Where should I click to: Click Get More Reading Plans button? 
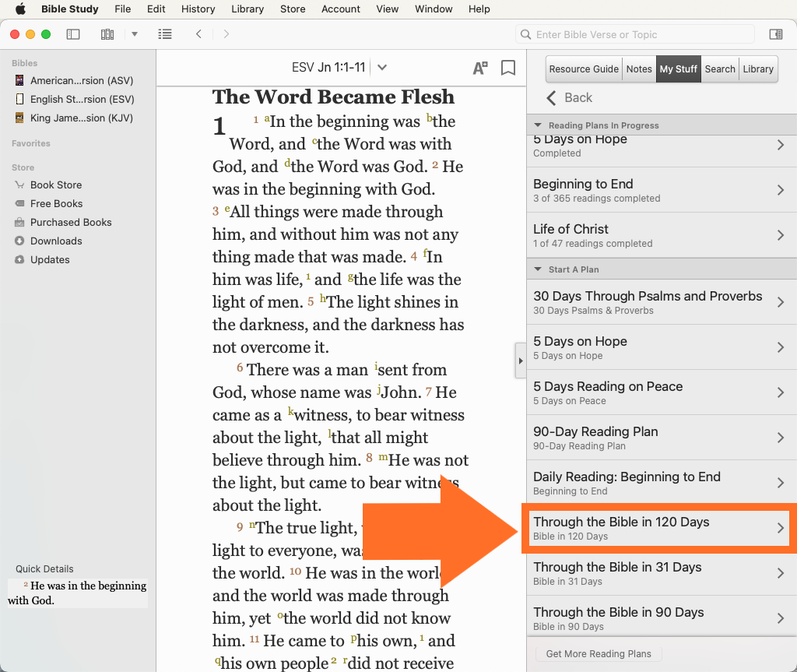coord(598,653)
